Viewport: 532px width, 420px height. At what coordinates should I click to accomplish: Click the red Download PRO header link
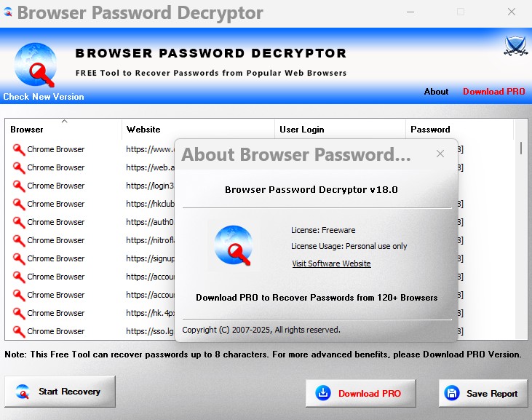point(493,92)
